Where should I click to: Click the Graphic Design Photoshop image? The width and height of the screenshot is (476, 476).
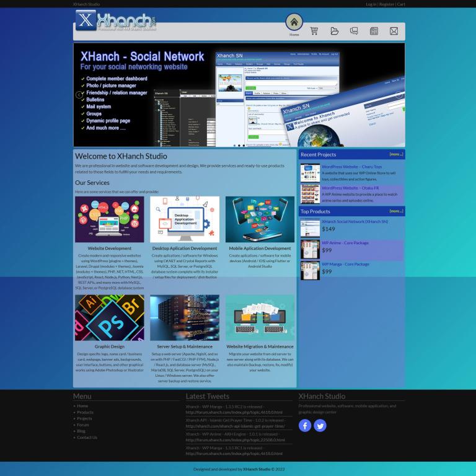(110, 317)
